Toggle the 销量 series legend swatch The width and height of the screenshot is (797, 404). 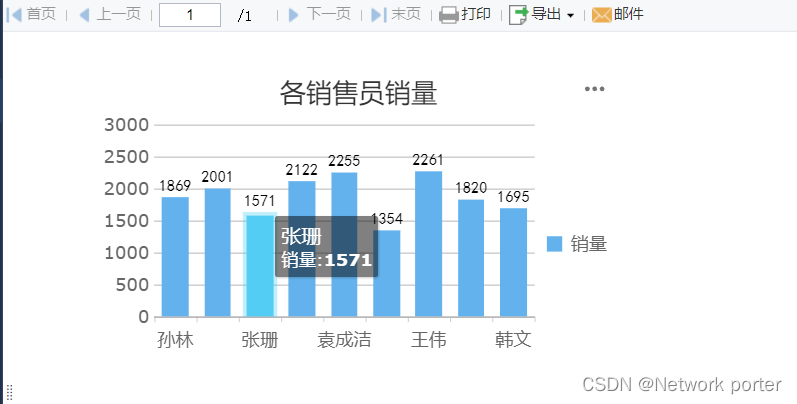(555, 244)
